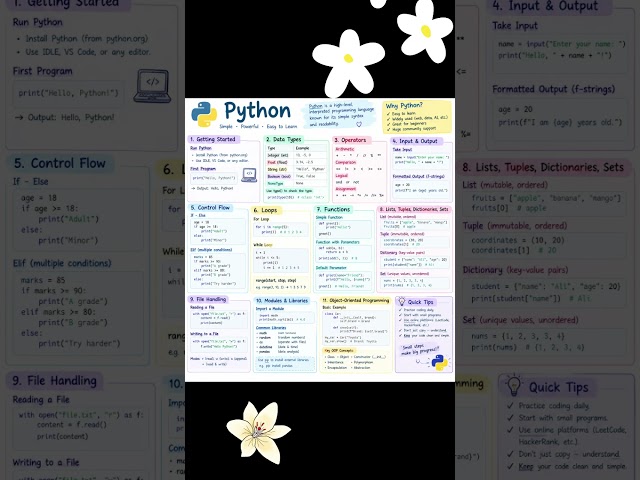Click large 'List (mutable, ordered)' text in background

[x=505, y=185]
